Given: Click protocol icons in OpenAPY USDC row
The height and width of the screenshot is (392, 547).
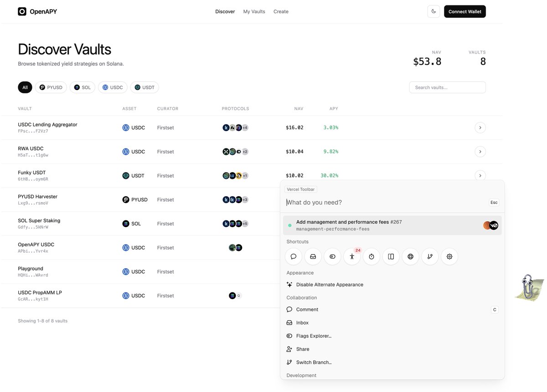Looking at the screenshot, I should [236, 248].
